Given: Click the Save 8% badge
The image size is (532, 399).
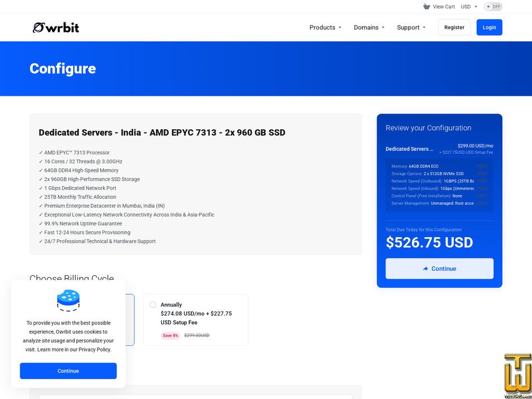Looking at the screenshot, I should click(170, 336).
